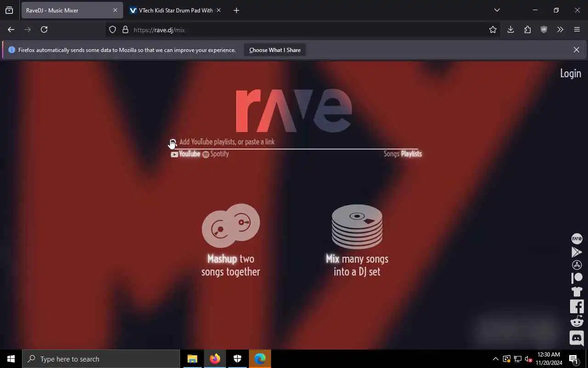Go back to previous page

tap(11, 29)
